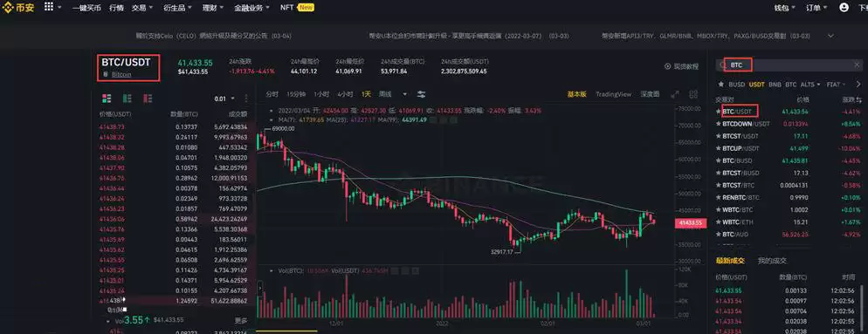Switch to TradingView chart mode
The width and height of the screenshot is (868, 334).
pos(613,94)
